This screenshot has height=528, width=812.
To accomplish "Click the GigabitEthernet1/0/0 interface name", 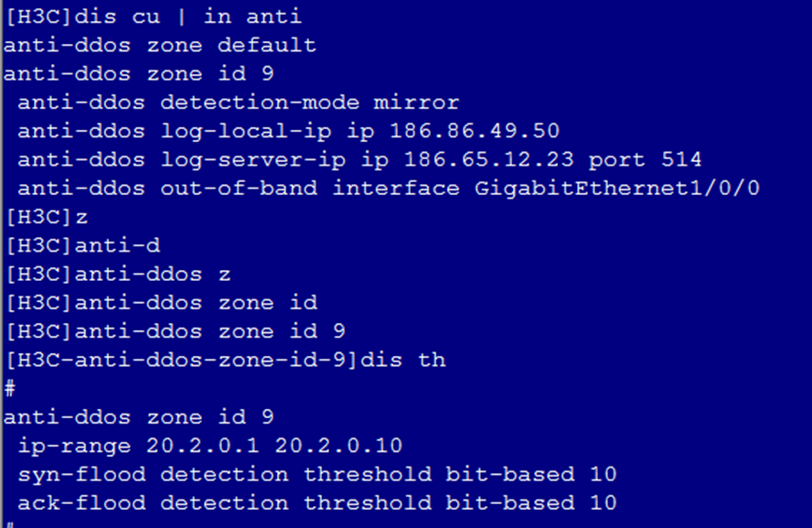I will [616, 189].
